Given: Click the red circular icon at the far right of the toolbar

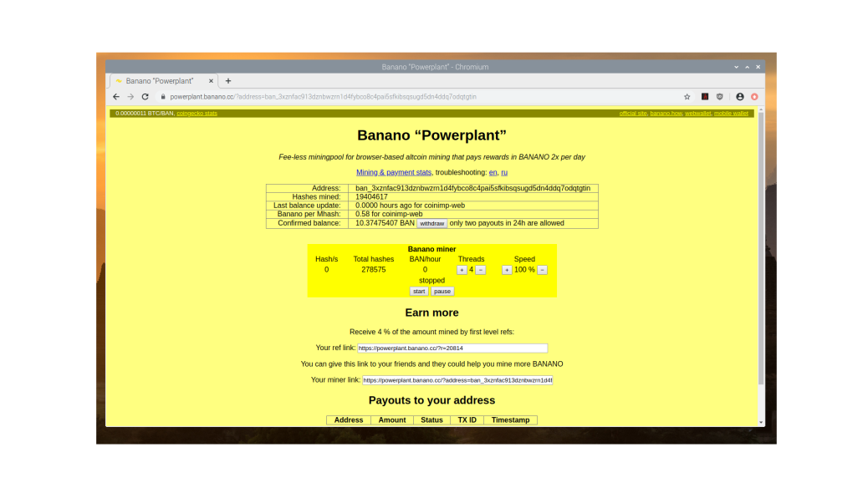Looking at the screenshot, I should point(754,97).
